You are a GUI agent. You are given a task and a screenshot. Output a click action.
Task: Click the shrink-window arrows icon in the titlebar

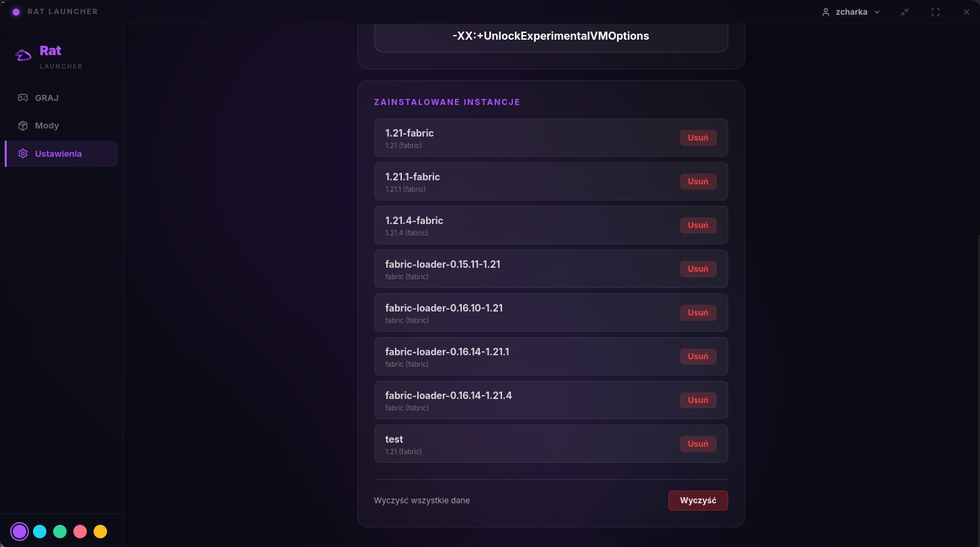tap(905, 11)
